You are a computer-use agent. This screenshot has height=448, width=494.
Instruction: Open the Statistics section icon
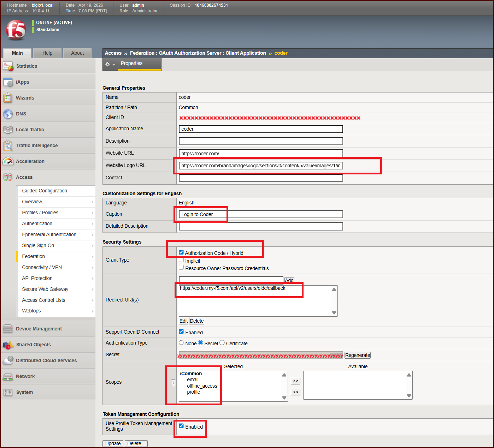[8, 66]
